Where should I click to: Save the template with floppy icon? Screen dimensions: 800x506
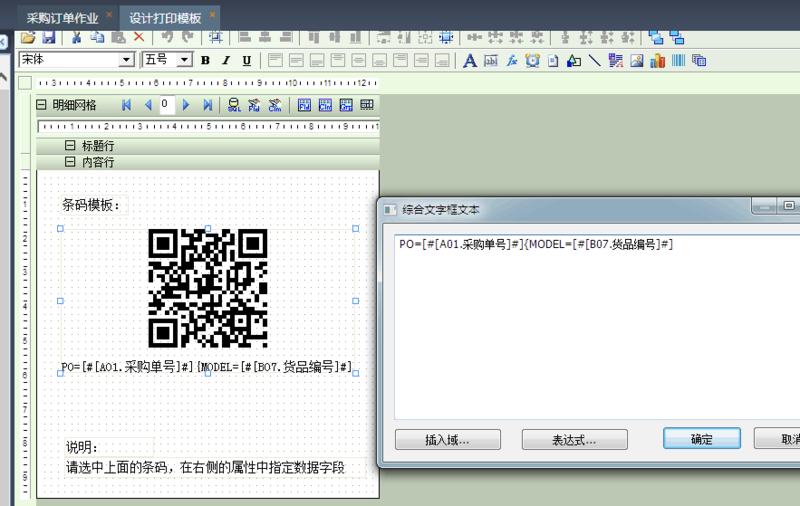48,37
